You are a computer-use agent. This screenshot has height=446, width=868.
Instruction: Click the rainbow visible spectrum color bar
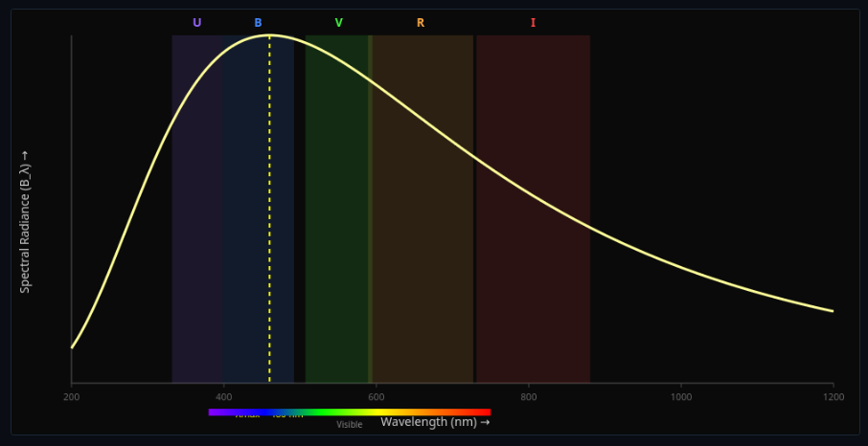click(x=349, y=412)
